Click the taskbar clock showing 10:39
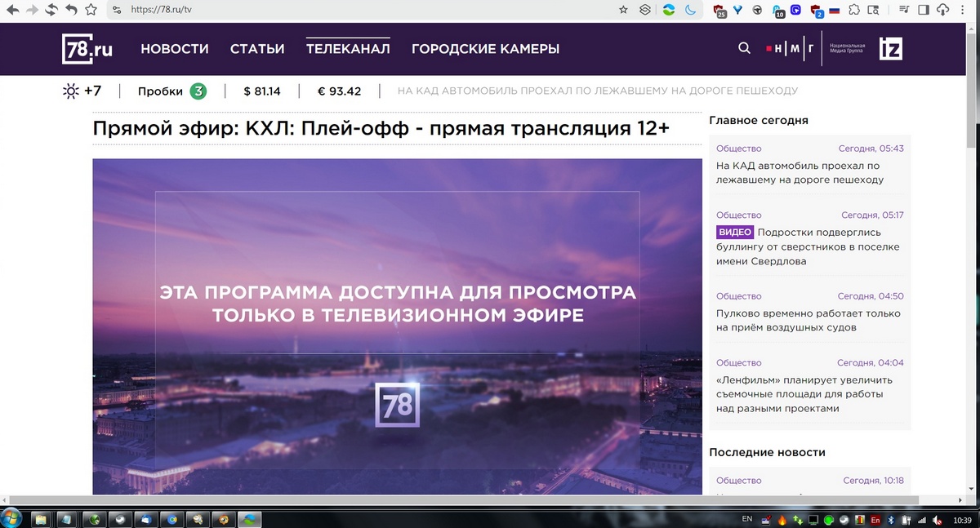The width and height of the screenshot is (980, 528). tap(963, 520)
